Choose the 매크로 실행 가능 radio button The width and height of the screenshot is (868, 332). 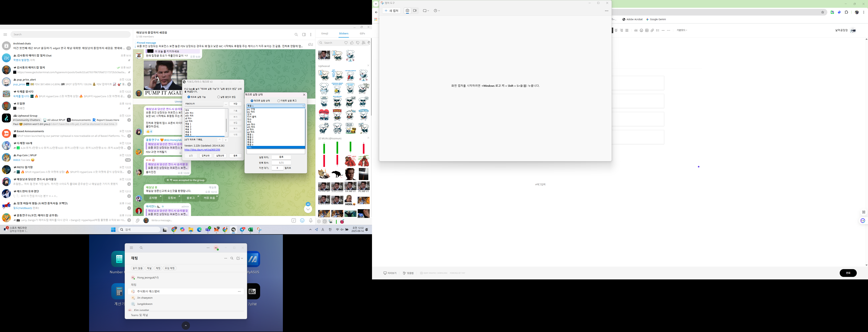click(x=189, y=97)
